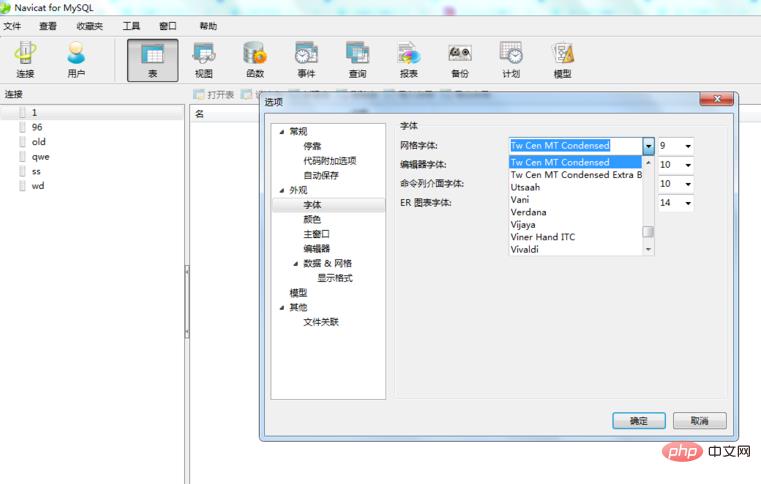Click the 取消 (Cancel) button
Screen dimensions: 761x484
tap(699, 421)
